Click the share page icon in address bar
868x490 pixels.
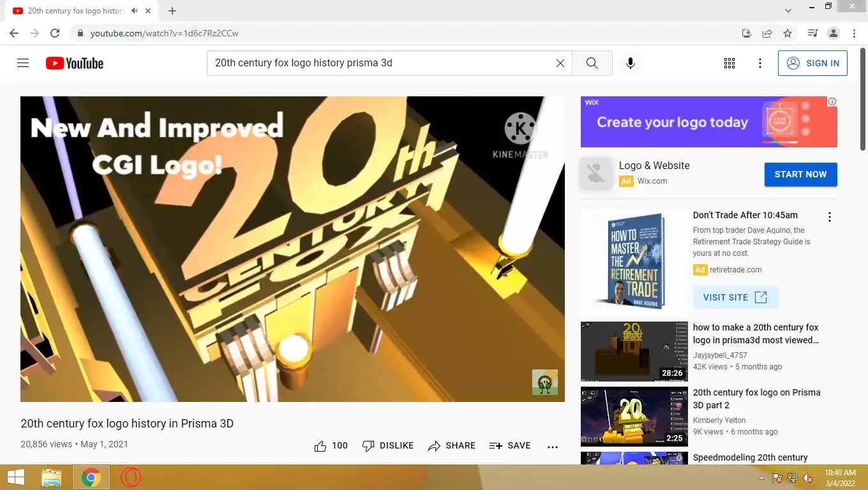pos(767,33)
